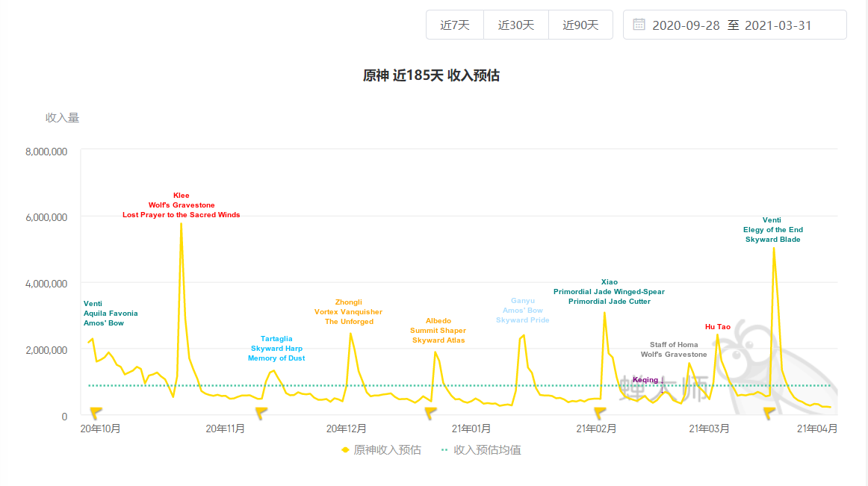This screenshot has height=486, width=868.
Task: Click the Zhongli banner label
Action: click(349, 302)
